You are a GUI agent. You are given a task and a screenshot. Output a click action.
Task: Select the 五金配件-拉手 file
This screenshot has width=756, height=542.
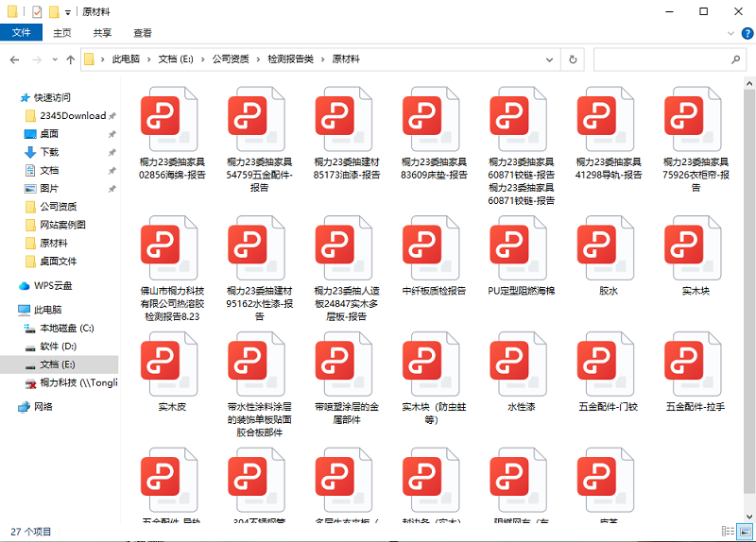click(x=695, y=362)
